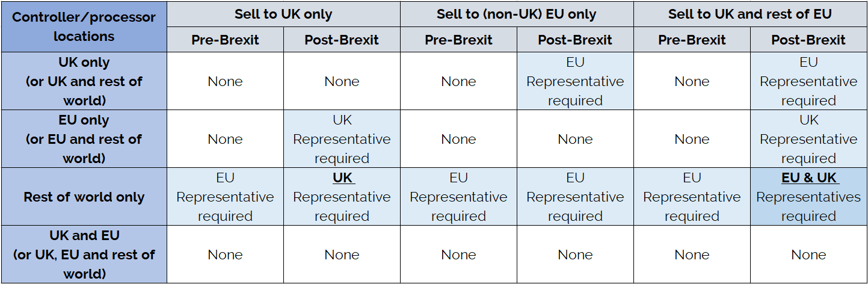
Task: Select Post-Brexit under Sell to UK and rest of EU
Action: 808,40
